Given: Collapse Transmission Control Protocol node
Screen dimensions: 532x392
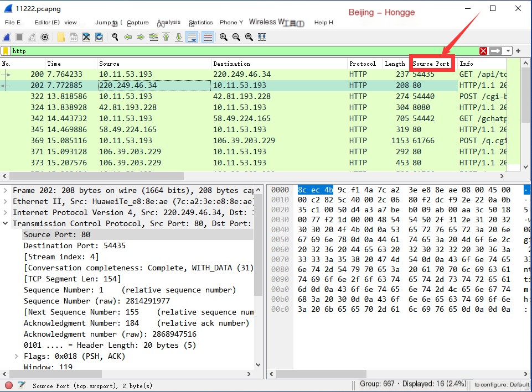Looking at the screenshot, I should [x=6, y=223].
